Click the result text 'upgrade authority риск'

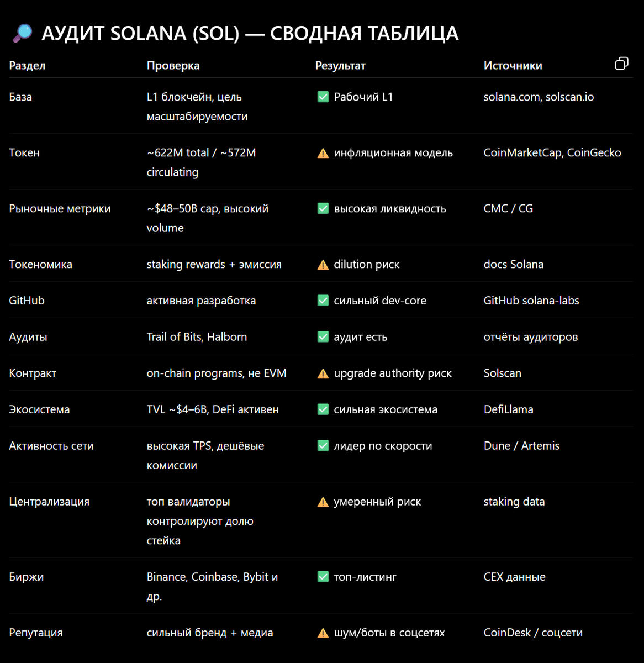[x=393, y=373]
